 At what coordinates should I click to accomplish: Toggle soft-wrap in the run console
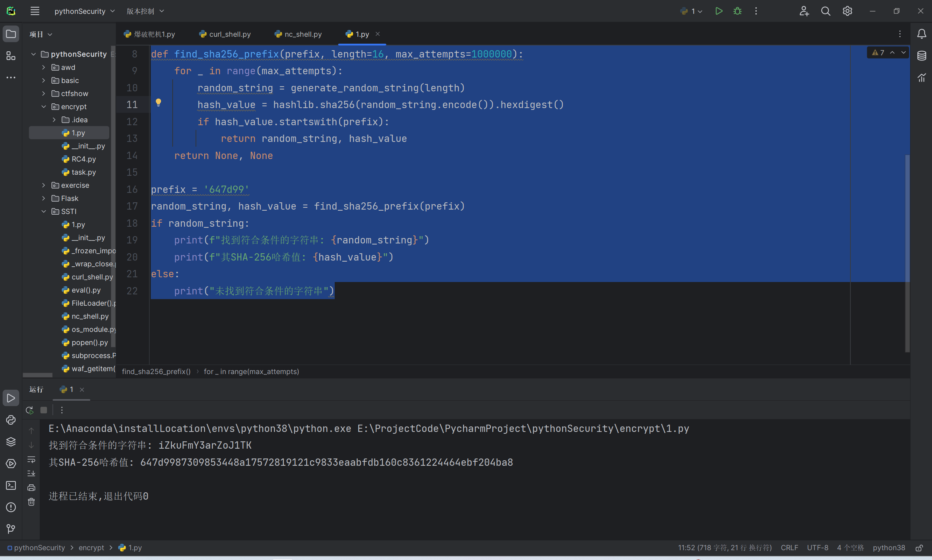tap(31, 459)
